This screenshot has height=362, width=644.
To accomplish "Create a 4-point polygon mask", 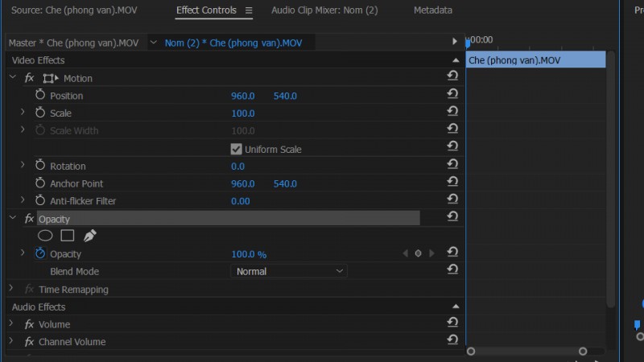I will coord(68,236).
